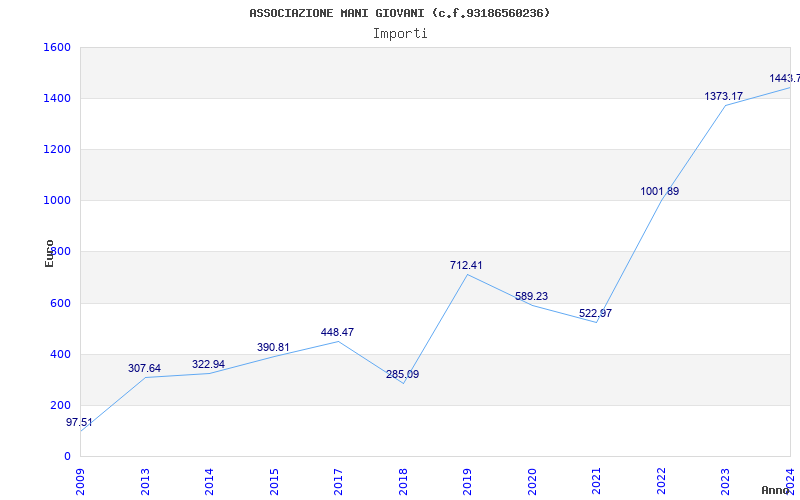
Task: Click y-axis value 1200
Action: pyautogui.click(x=57, y=149)
